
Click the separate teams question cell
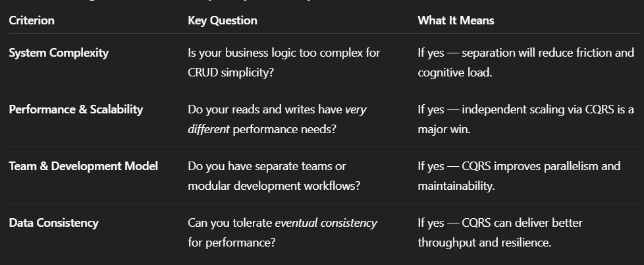(267, 166)
